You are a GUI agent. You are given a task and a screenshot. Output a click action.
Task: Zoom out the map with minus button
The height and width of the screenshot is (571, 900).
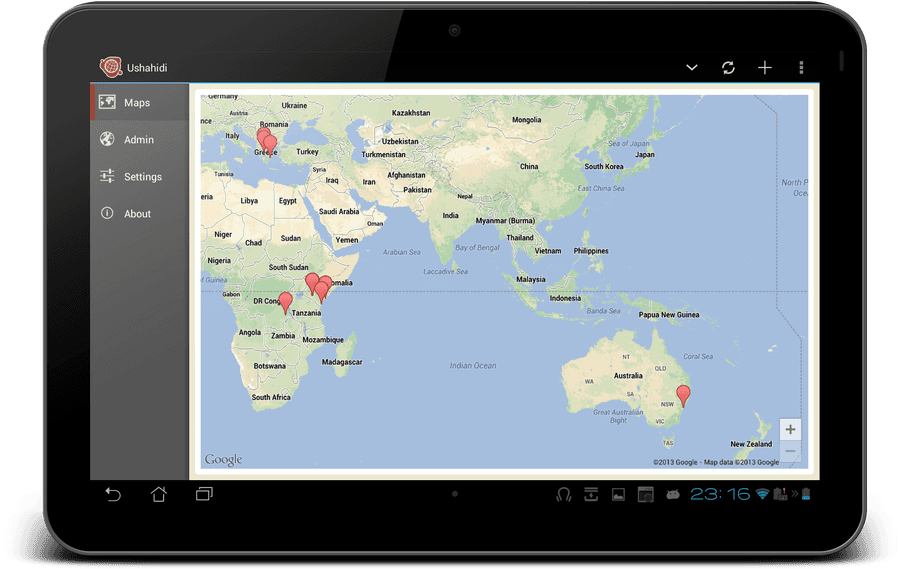coord(790,450)
